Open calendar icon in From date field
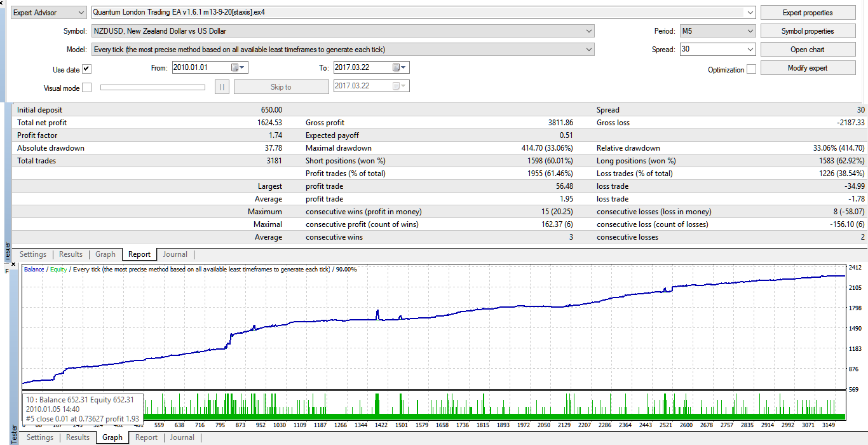This screenshot has height=445, width=868. [234, 67]
